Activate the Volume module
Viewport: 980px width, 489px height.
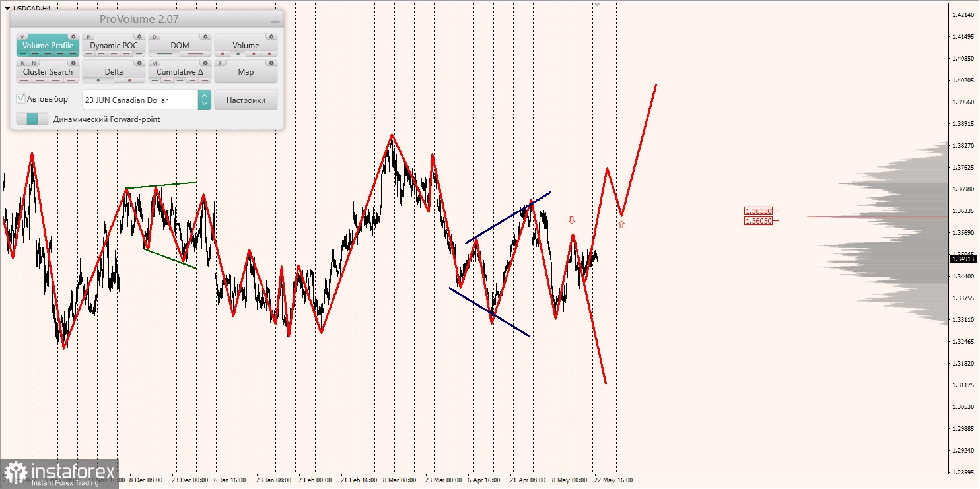tap(246, 46)
